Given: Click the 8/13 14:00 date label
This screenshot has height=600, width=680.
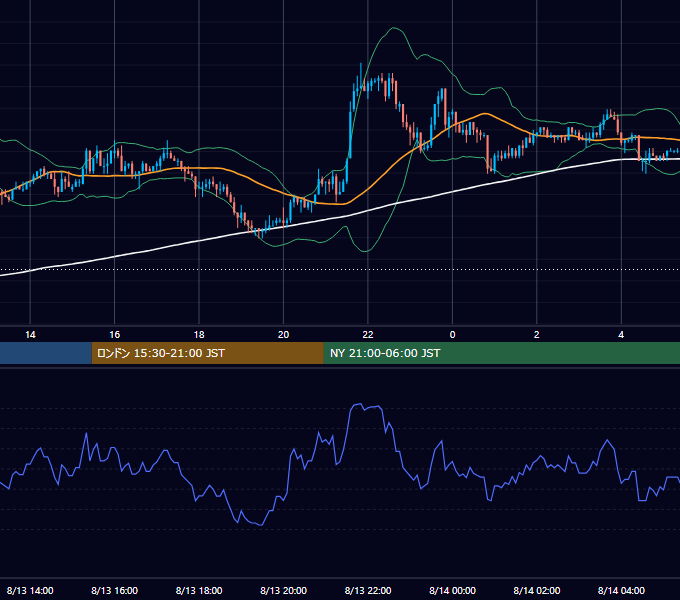Looking at the screenshot, I should [x=30, y=590].
